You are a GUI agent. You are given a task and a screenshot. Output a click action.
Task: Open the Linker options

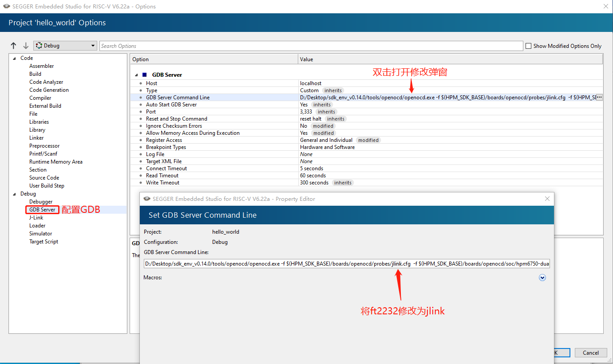36,138
